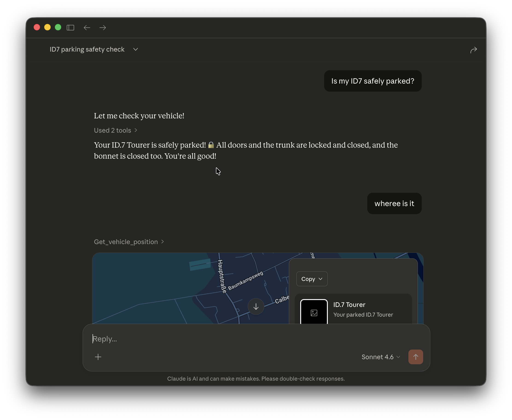Click the 'Let me check your vehicle!' text

pyautogui.click(x=139, y=116)
